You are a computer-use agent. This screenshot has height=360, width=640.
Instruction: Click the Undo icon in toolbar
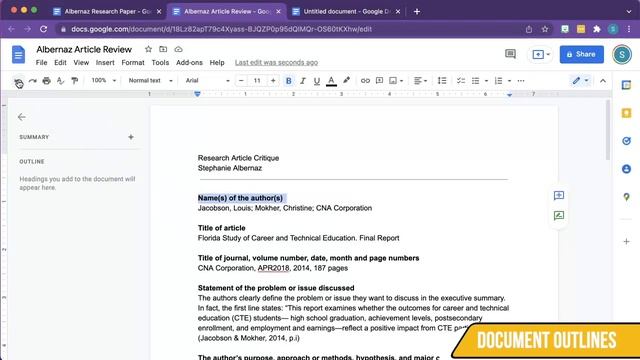18,81
